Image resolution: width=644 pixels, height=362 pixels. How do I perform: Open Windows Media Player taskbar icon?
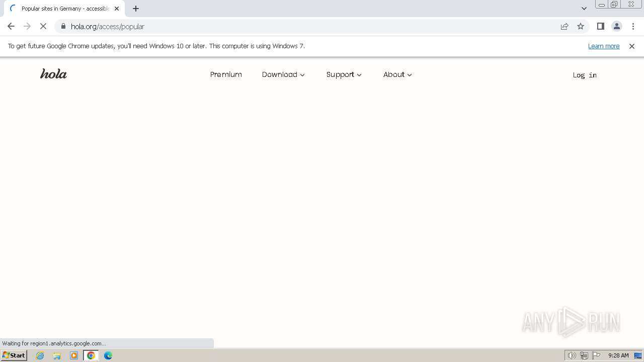click(x=74, y=355)
